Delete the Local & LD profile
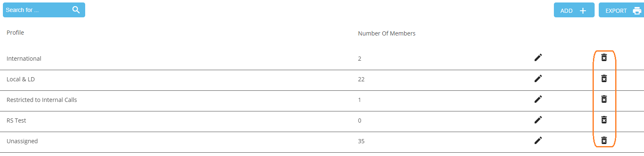 pos(604,78)
